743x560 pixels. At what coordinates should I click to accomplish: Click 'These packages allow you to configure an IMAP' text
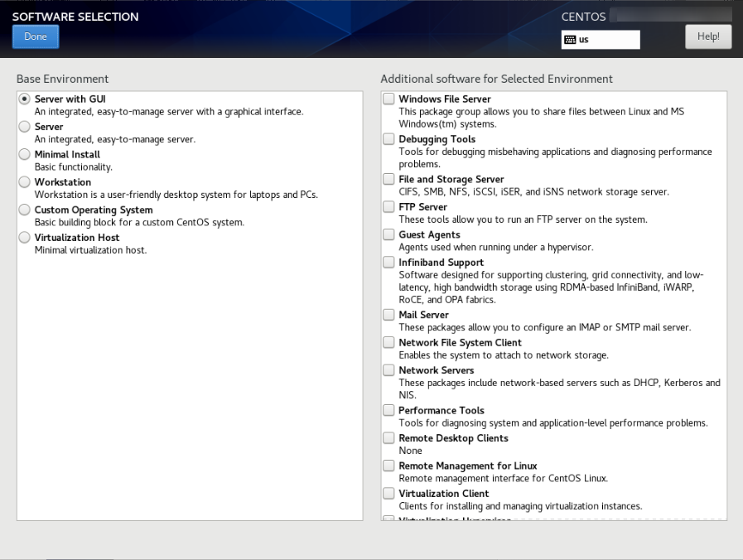coord(499,328)
